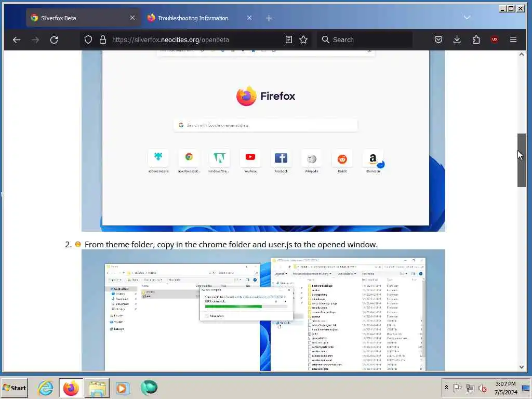
Task: Open tracking protection shield icon
Action: [88, 39]
